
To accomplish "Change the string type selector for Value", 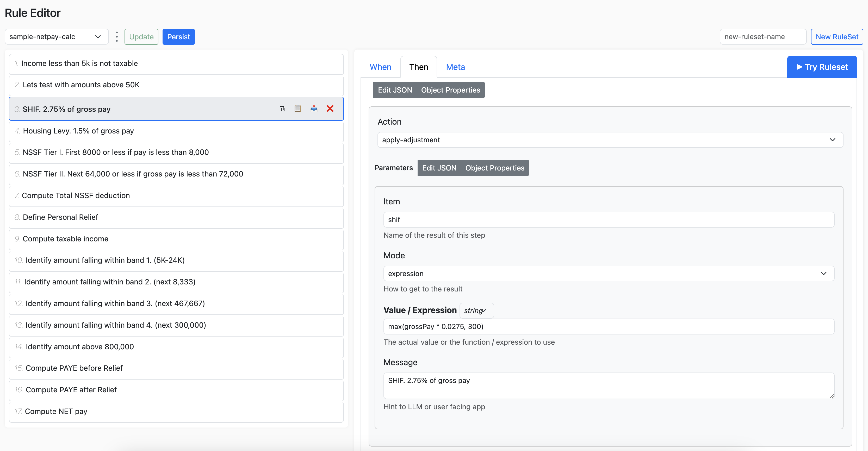I will coord(476,310).
